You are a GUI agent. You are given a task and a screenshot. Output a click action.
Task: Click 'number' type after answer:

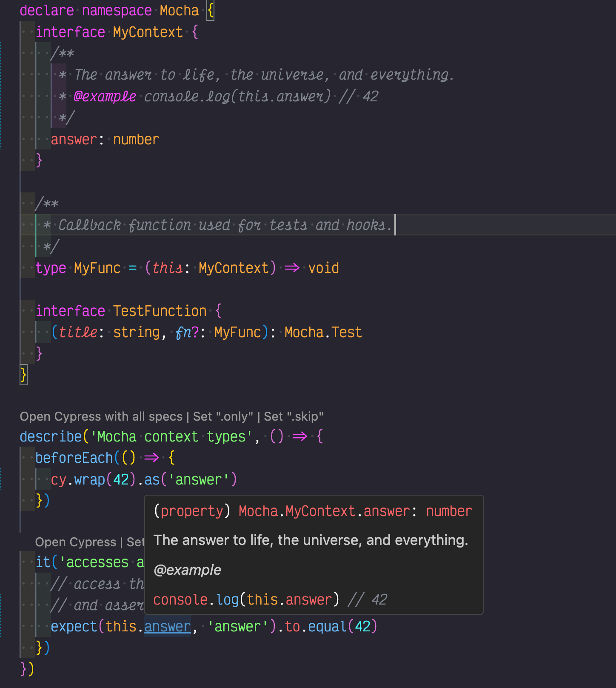(136, 140)
